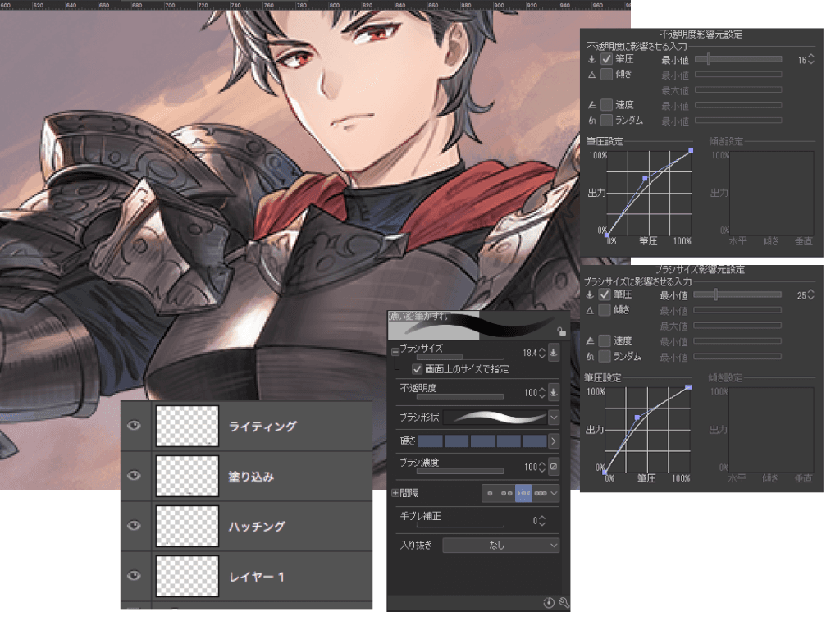Click the top-right curve point in the brush size 筆圧設定 graph

pyautogui.click(x=688, y=387)
